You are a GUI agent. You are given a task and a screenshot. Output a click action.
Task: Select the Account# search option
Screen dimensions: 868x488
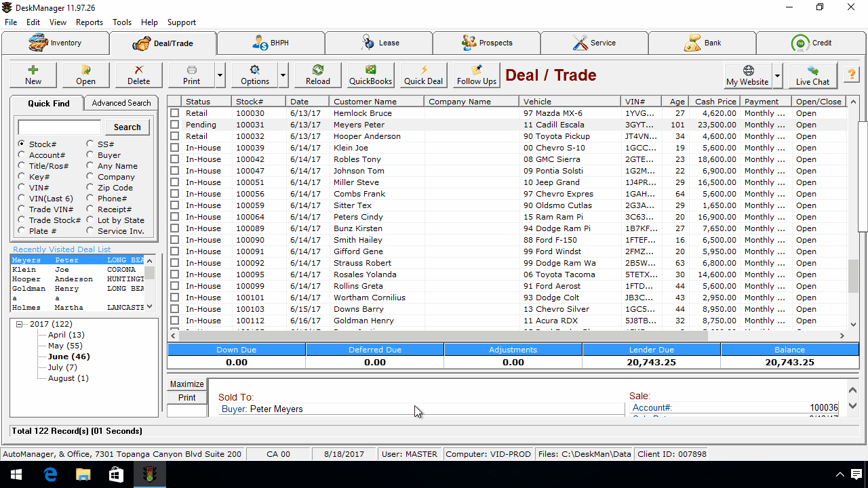(x=22, y=155)
